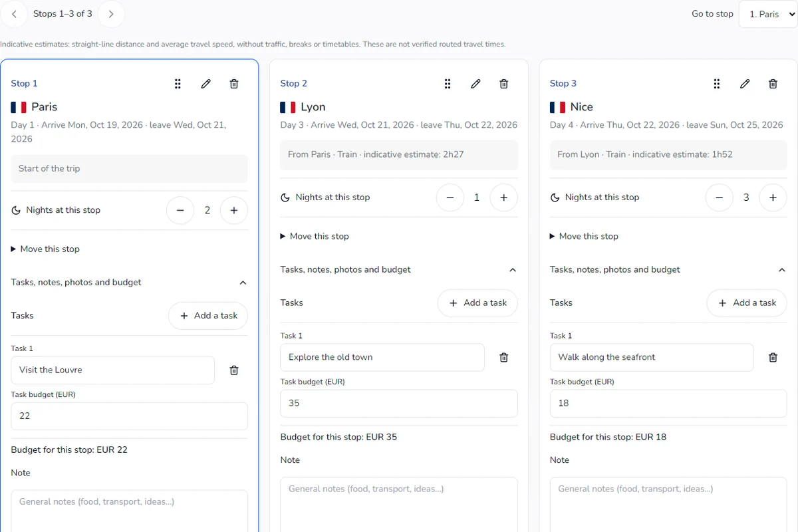Increase nights at the Nice stop
The width and height of the screenshot is (798, 532).
pos(773,198)
